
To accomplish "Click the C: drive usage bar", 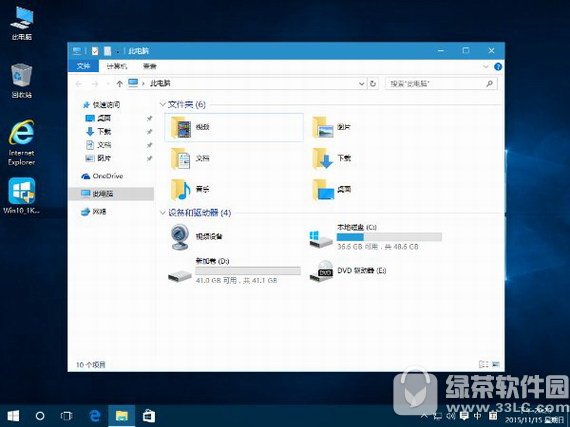I will point(389,237).
